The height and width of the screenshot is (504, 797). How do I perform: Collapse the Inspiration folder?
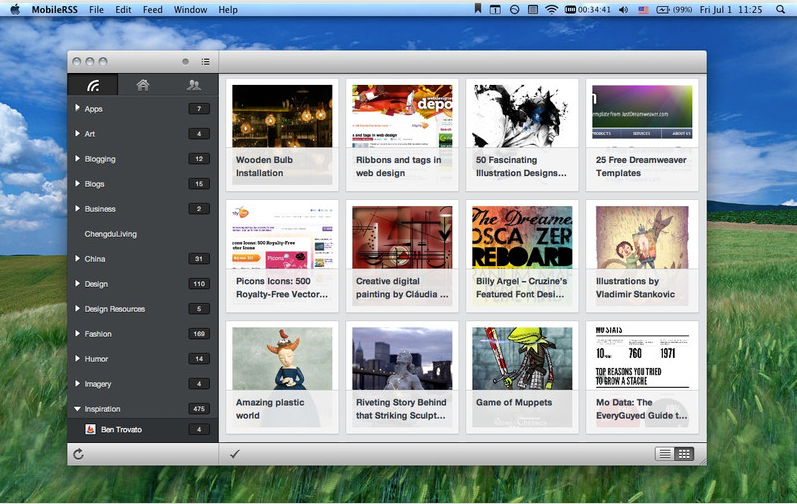[x=77, y=408]
